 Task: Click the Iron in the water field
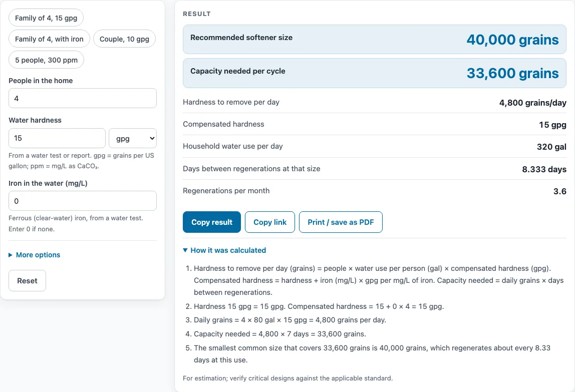[83, 201]
